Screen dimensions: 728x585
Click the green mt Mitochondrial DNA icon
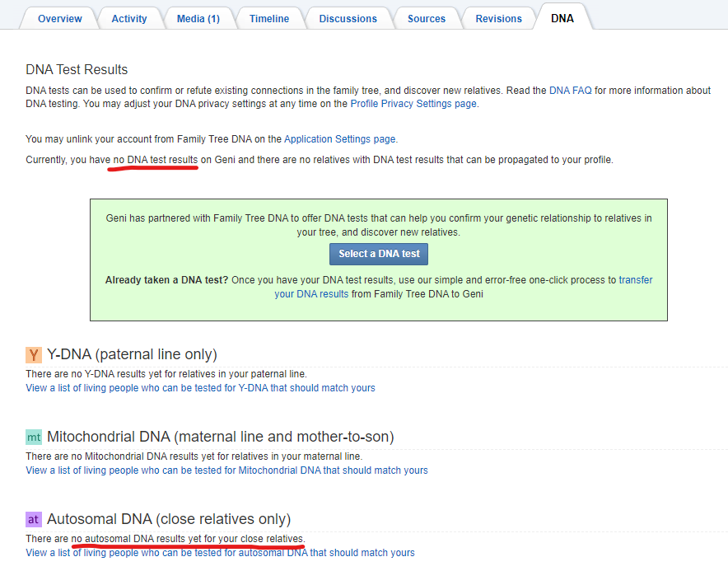[x=33, y=438]
